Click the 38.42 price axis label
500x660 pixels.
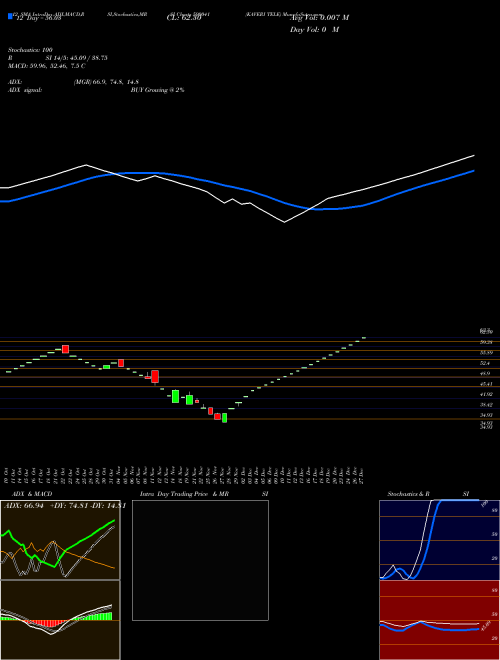(486, 405)
